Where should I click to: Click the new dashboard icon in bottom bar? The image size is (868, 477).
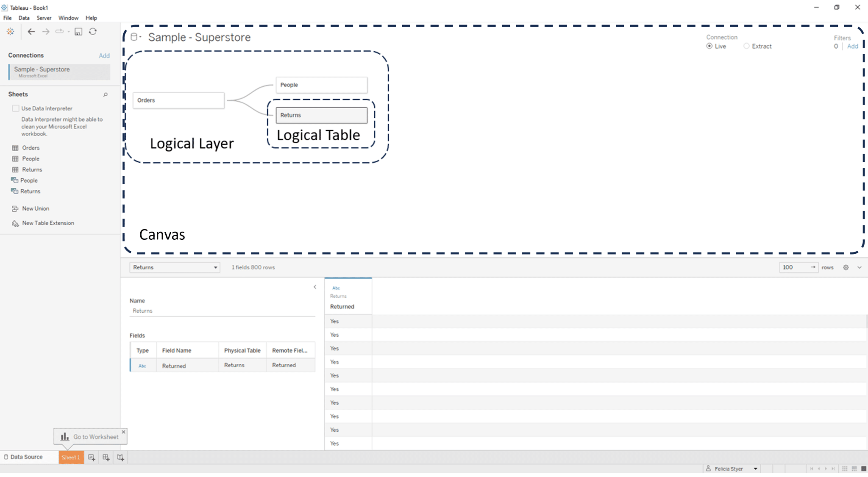106,457
